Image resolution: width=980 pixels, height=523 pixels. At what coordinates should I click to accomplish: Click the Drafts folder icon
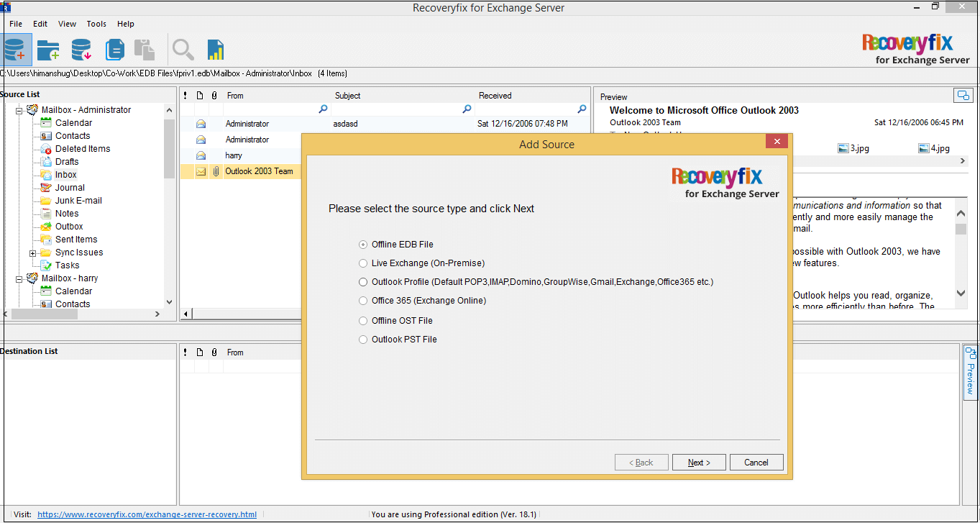[x=46, y=162]
